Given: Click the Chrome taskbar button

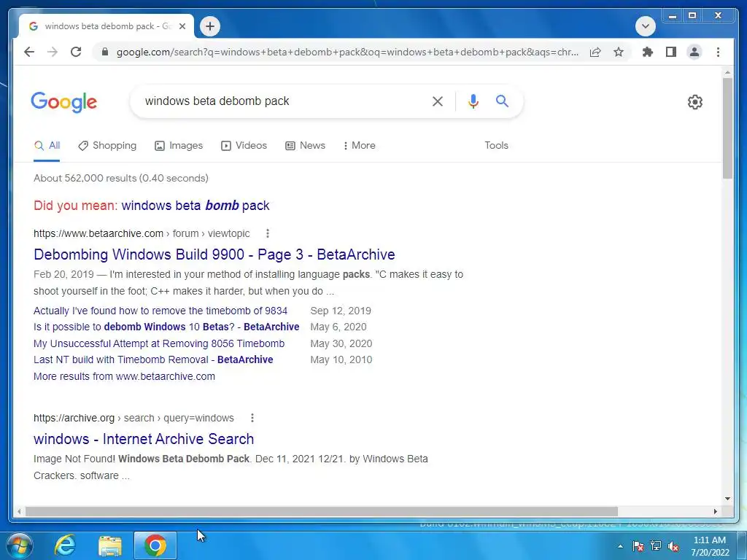Looking at the screenshot, I should coord(155,545).
